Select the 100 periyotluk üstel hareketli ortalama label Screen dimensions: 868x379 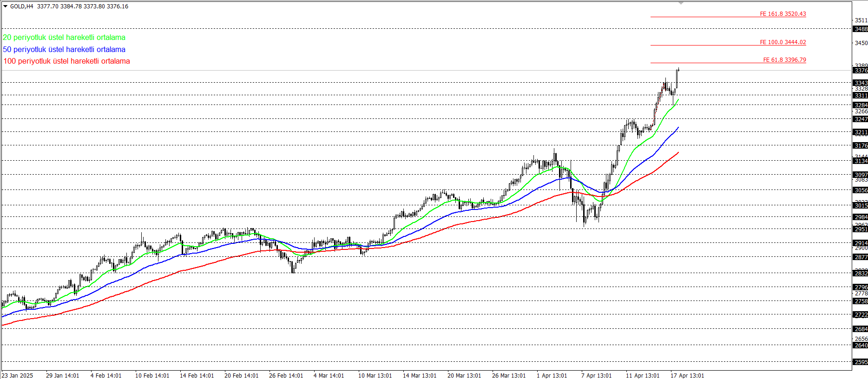click(x=67, y=61)
